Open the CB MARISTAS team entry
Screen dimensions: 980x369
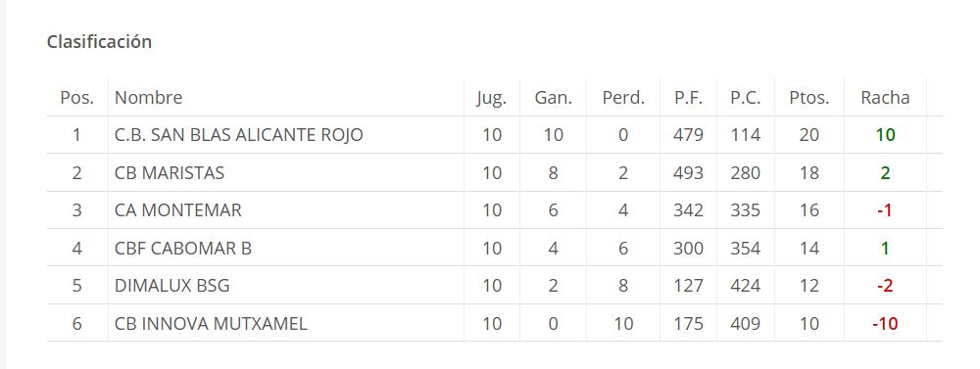[170, 173]
